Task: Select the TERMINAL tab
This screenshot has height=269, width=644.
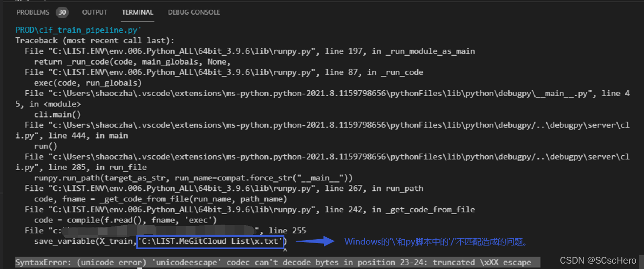Action: pyautogui.click(x=137, y=12)
